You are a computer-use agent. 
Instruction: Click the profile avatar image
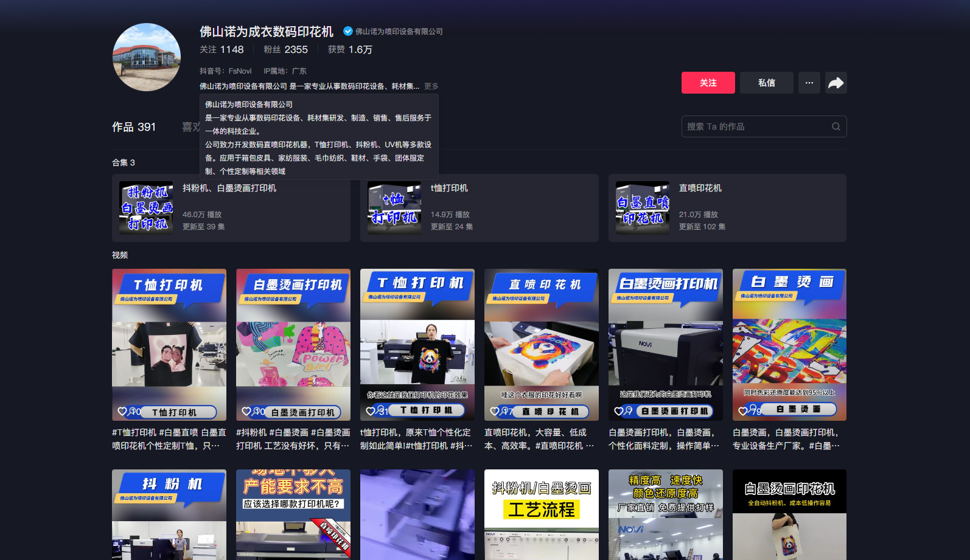point(147,57)
